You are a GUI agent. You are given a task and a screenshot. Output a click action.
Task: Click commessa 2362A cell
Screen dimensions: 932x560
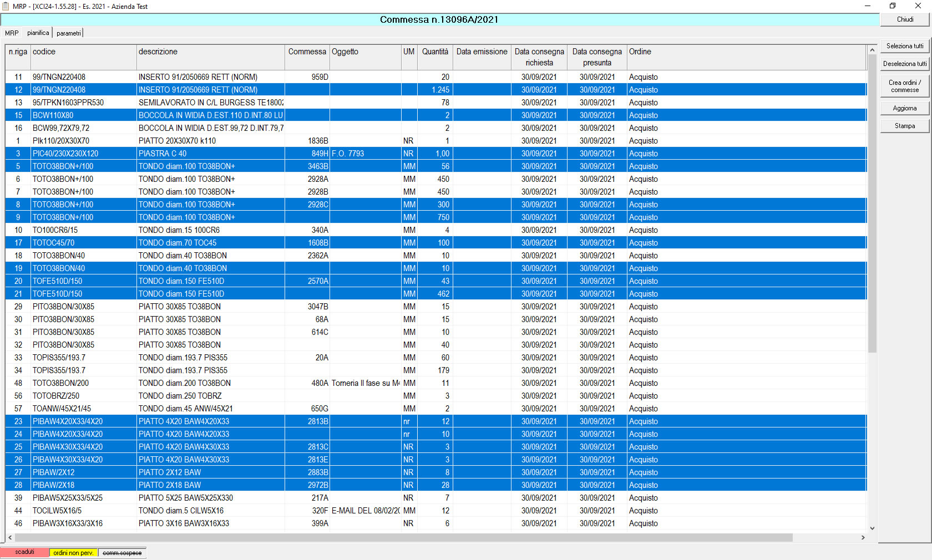pos(307,256)
